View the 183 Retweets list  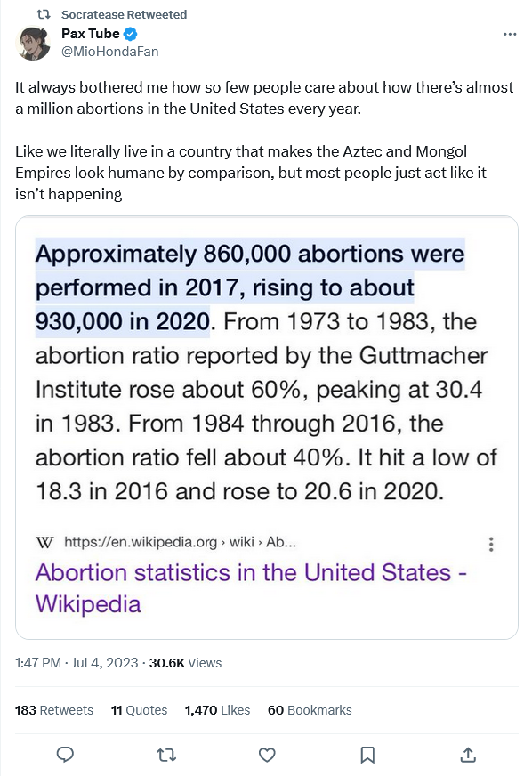pyautogui.click(x=54, y=710)
